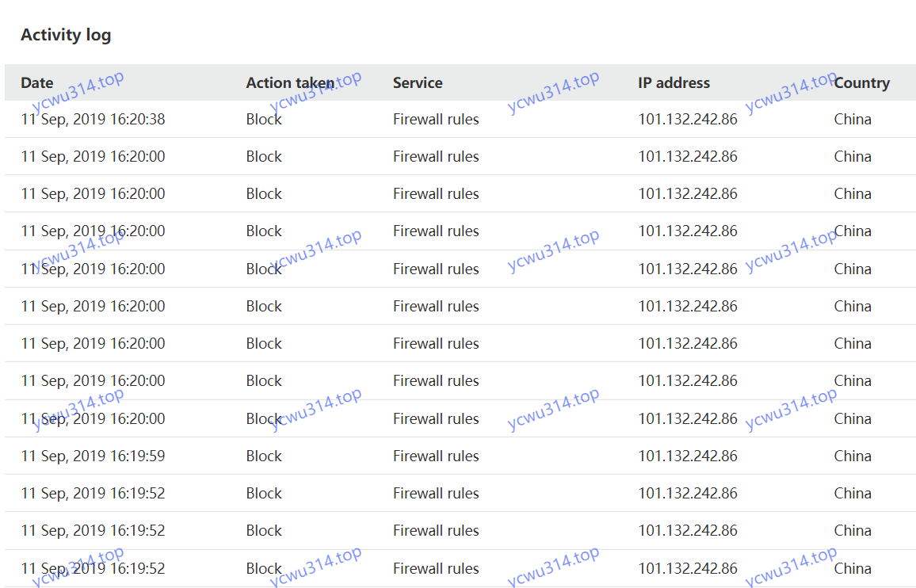Select the Service column header

coord(418,83)
